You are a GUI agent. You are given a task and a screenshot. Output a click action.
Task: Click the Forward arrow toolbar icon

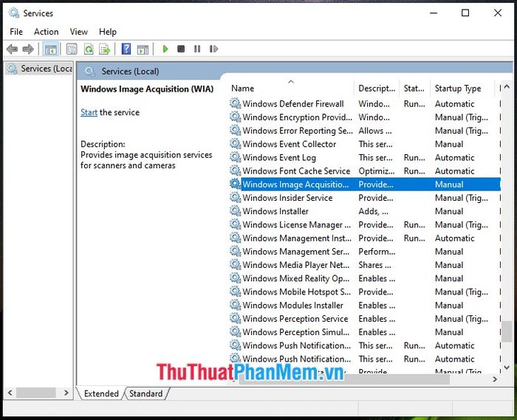[28, 49]
